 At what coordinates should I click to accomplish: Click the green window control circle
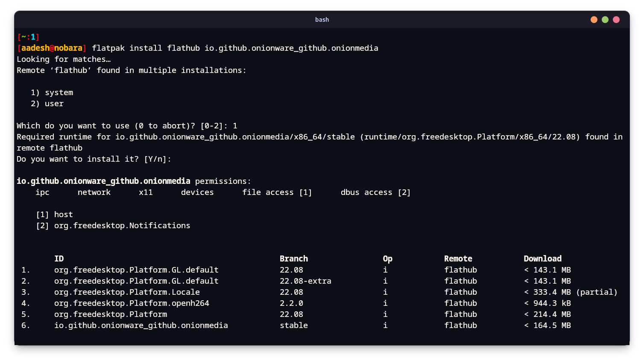click(605, 19)
